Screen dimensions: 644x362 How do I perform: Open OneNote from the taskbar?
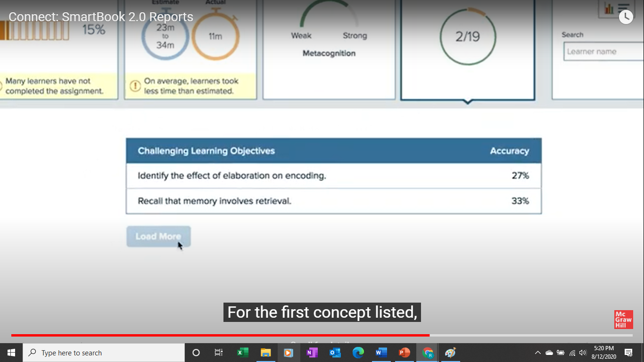[x=312, y=353]
